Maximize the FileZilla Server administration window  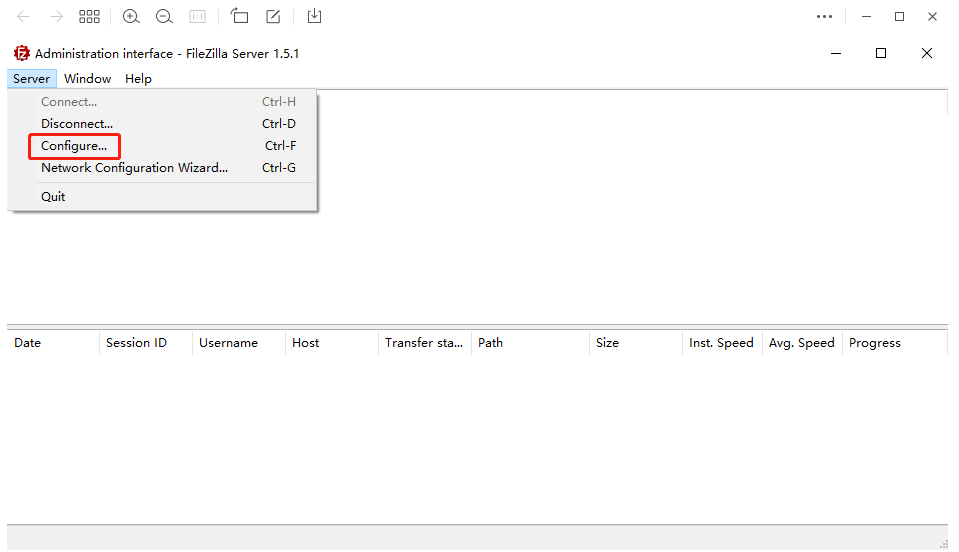pos(881,54)
